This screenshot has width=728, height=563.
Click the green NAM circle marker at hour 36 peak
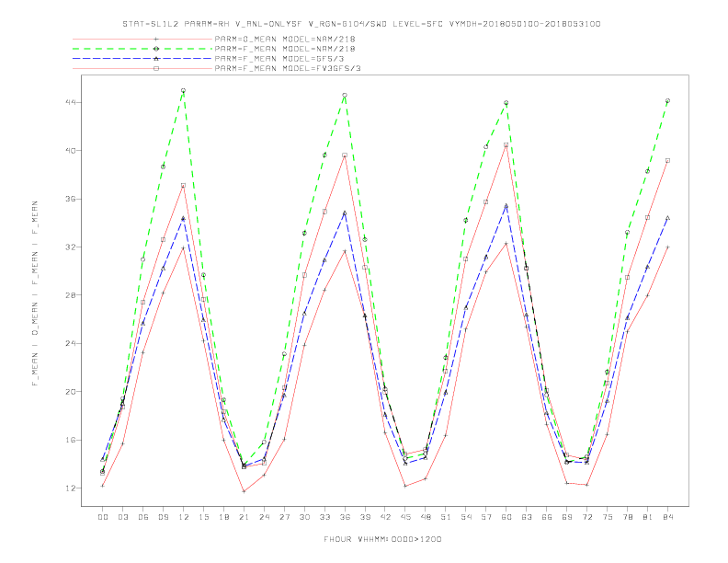pos(345,96)
